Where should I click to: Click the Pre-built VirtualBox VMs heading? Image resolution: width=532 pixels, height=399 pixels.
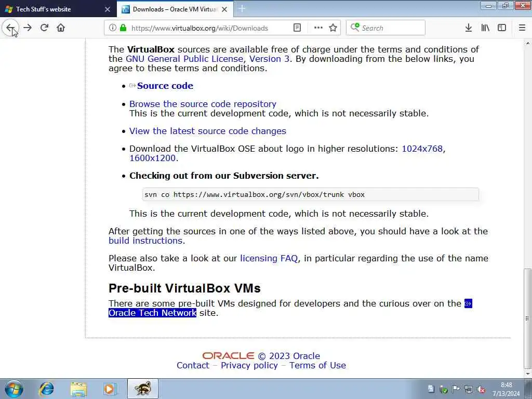pyautogui.click(x=184, y=288)
